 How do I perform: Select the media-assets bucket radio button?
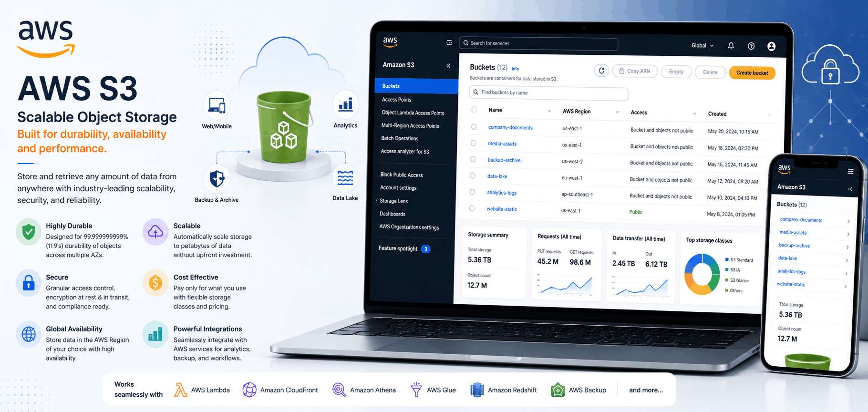point(473,143)
